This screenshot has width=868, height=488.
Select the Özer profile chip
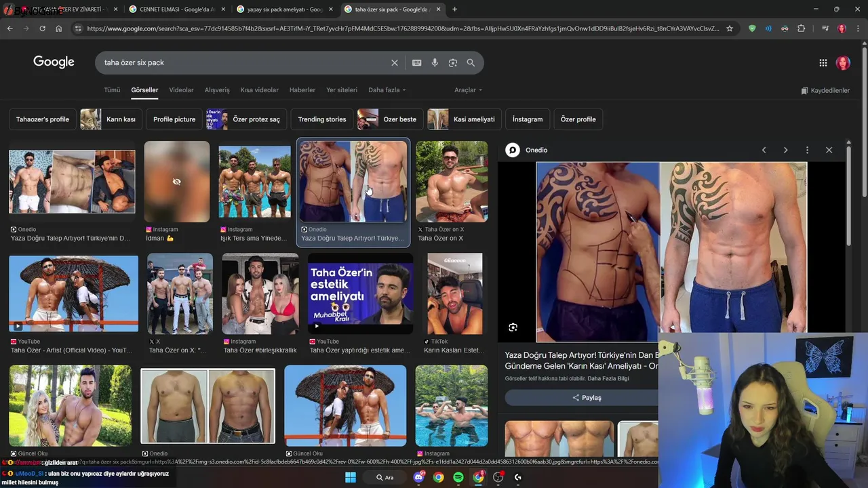(x=578, y=119)
